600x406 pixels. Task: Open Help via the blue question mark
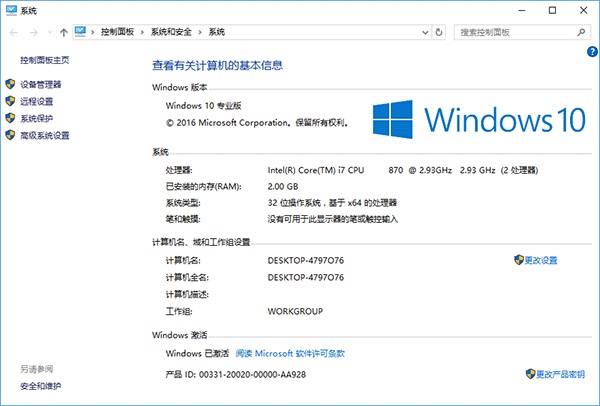592,52
